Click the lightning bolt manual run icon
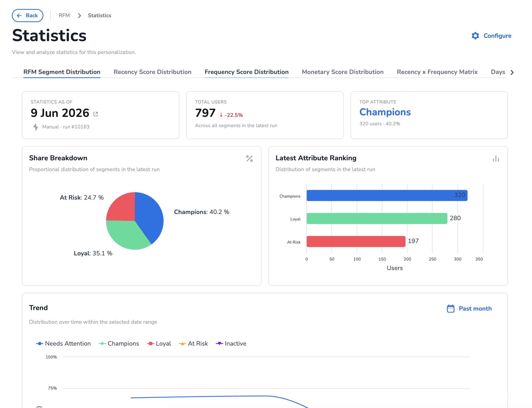 (36, 127)
